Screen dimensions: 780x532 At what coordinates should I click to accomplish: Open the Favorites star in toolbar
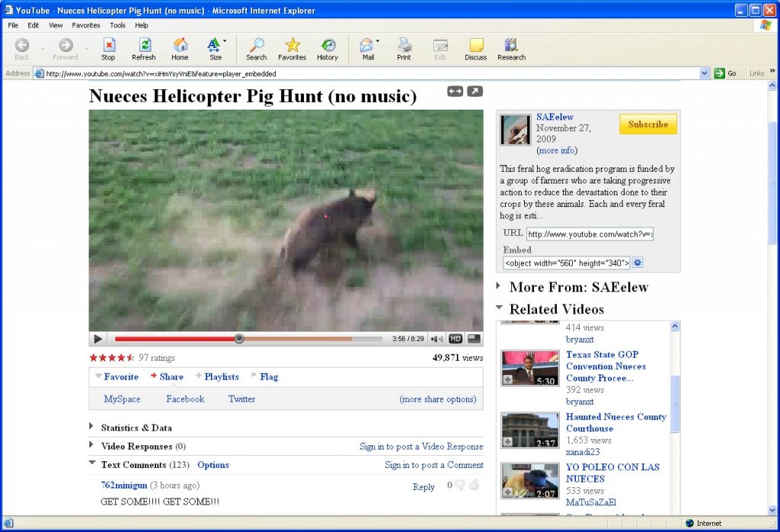pos(292,46)
